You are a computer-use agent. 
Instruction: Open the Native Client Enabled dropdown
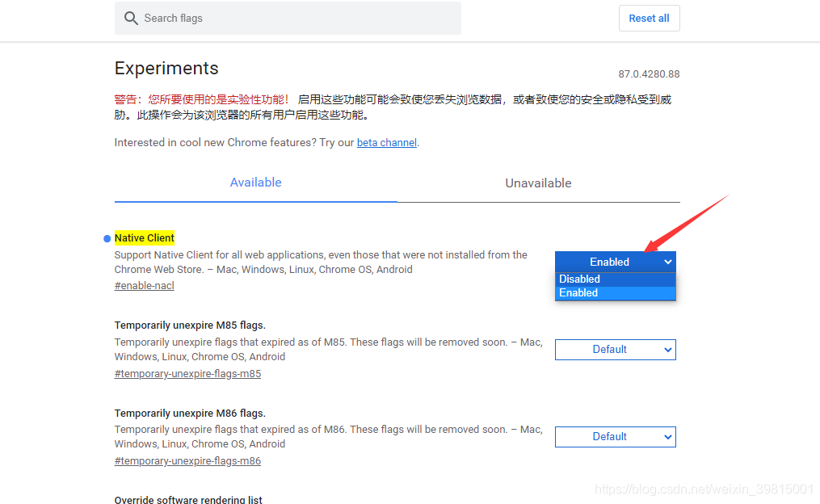pyautogui.click(x=615, y=262)
